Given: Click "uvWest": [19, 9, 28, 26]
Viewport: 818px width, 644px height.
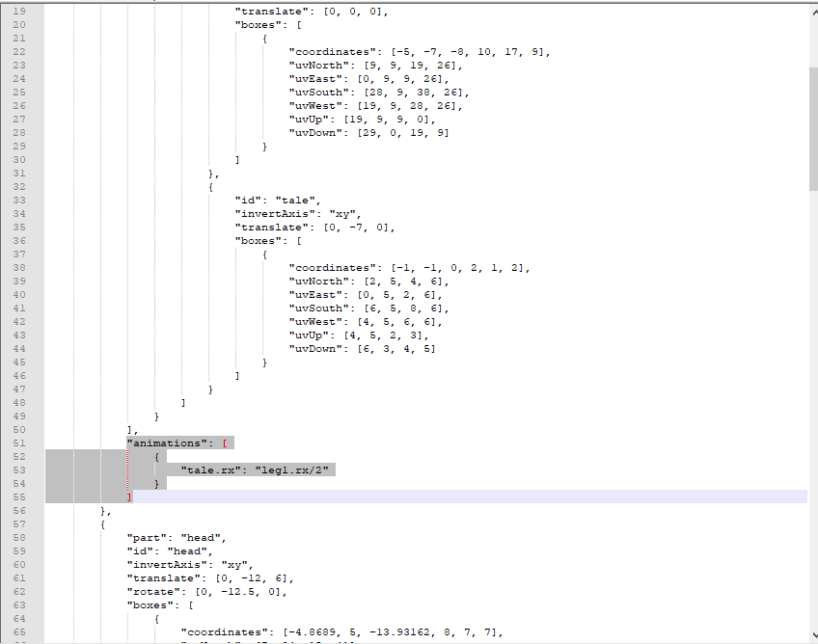Looking at the screenshot, I should (x=375, y=106).
